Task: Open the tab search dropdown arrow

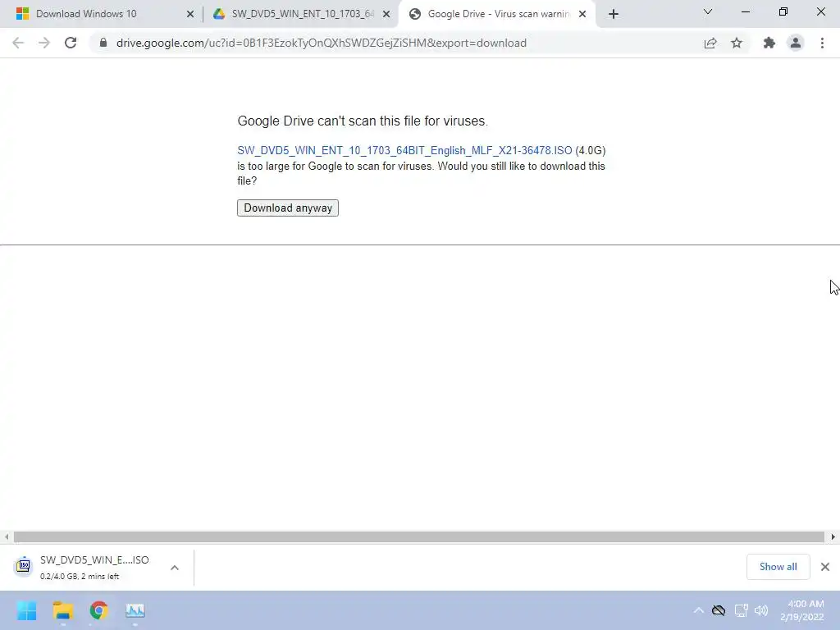Action: [708, 11]
